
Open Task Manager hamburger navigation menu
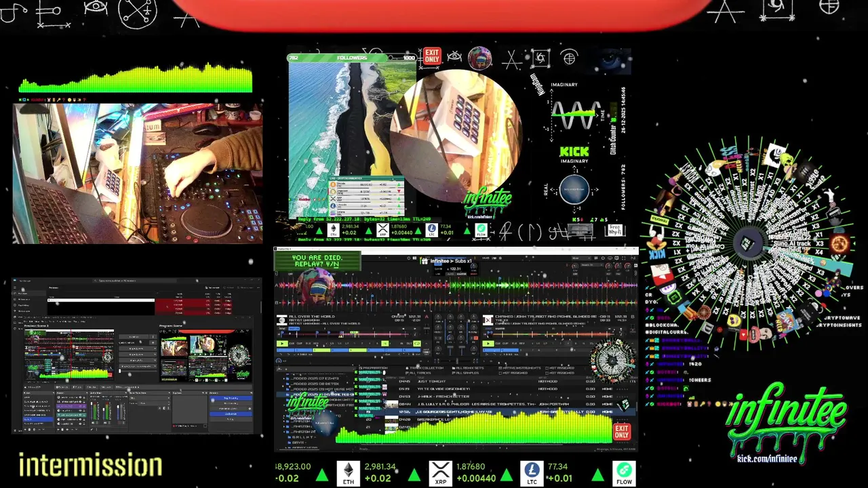click(15, 287)
